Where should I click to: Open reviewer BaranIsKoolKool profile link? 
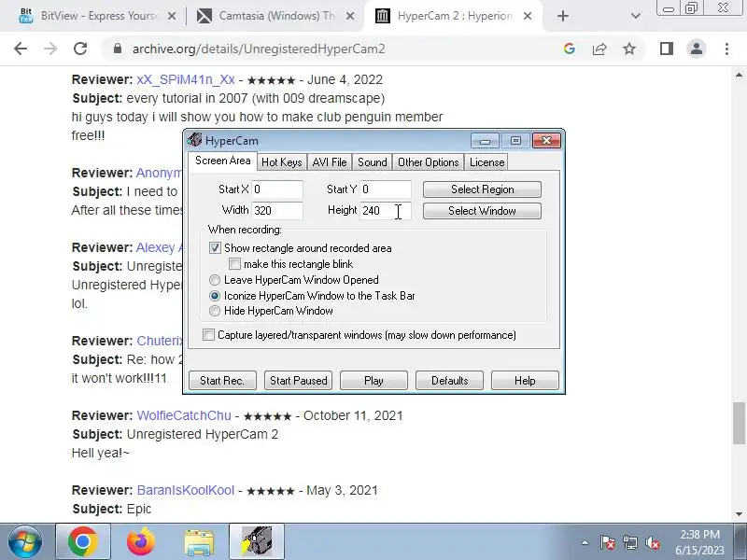(x=186, y=491)
